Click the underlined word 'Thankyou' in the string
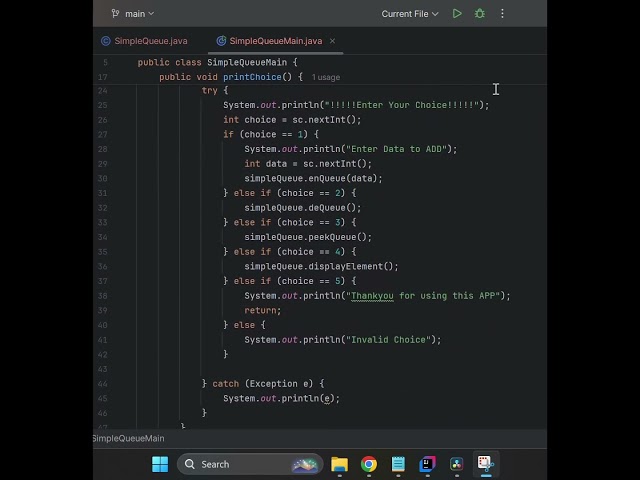This screenshot has height=480, width=640. [372, 296]
